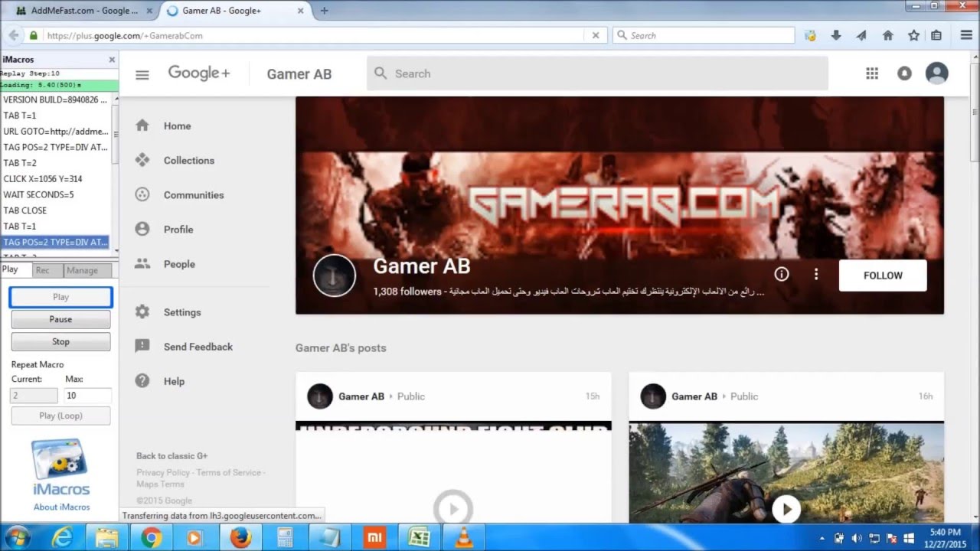Image resolution: width=980 pixels, height=551 pixels.
Task: Click the Repeat Macro Max field
Action: [88, 396]
